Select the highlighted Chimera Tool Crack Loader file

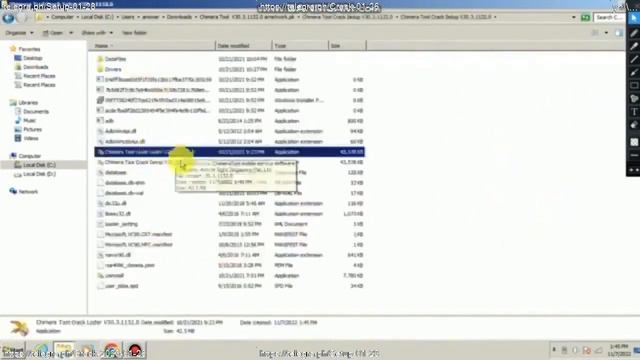[229, 152]
